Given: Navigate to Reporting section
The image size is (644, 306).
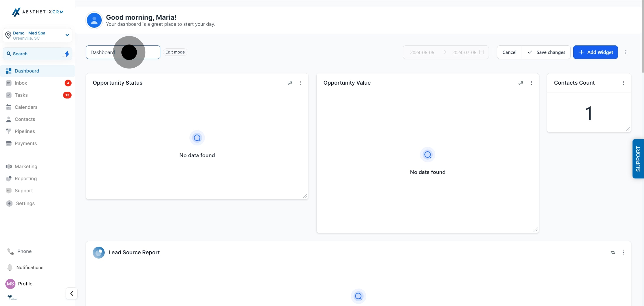Looking at the screenshot, I should tap(25, 178).
